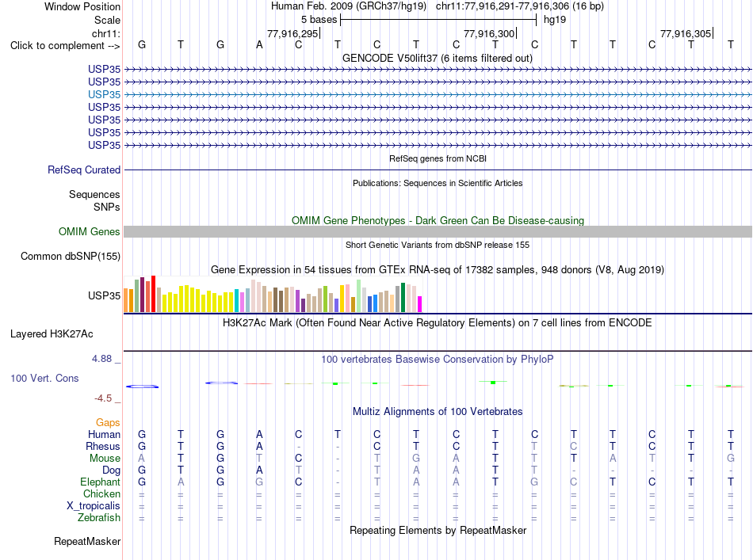Screen dimensions: 753x560
Task: Open 'Publications: Sequences in Scientific Articles' title
Action: point(438,183)
